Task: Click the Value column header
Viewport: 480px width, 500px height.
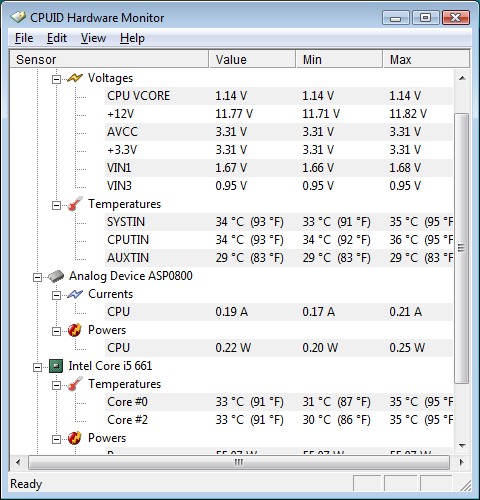Action: 252,59
